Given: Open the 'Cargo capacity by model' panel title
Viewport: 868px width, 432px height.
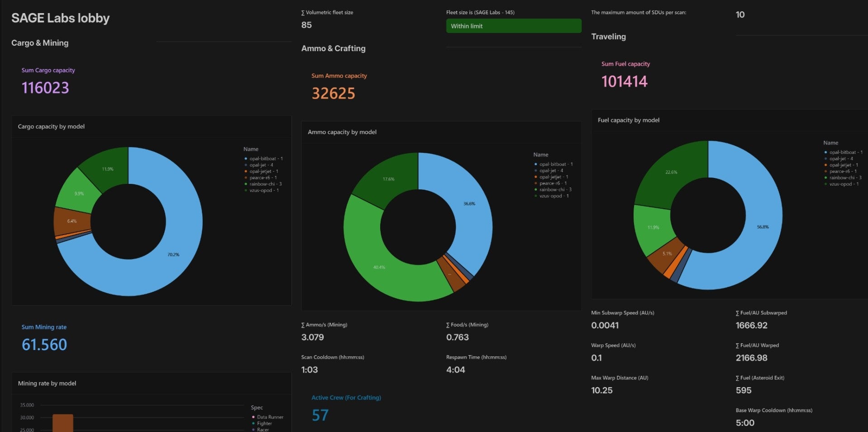Looking at the screenshot, I should click(x=51, y=127).
